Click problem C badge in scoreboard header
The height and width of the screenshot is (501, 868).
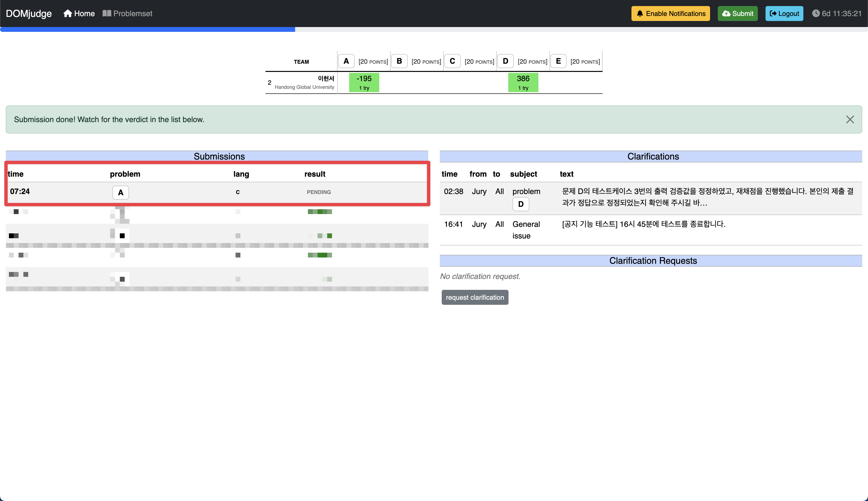[x=452, y=61]
